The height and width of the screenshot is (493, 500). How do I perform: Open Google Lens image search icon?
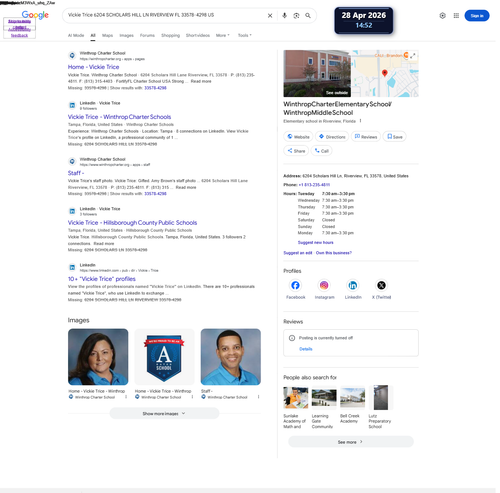(296, 16)
